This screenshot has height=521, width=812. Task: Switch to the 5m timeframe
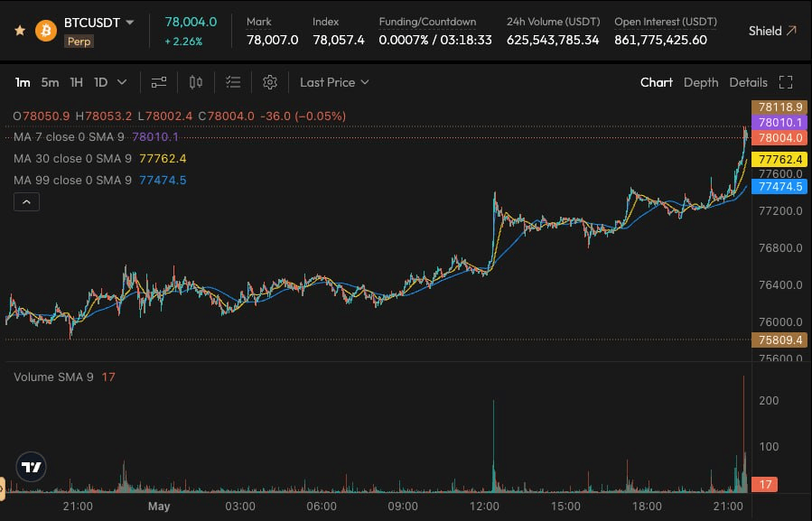click(x=50, y=82)
